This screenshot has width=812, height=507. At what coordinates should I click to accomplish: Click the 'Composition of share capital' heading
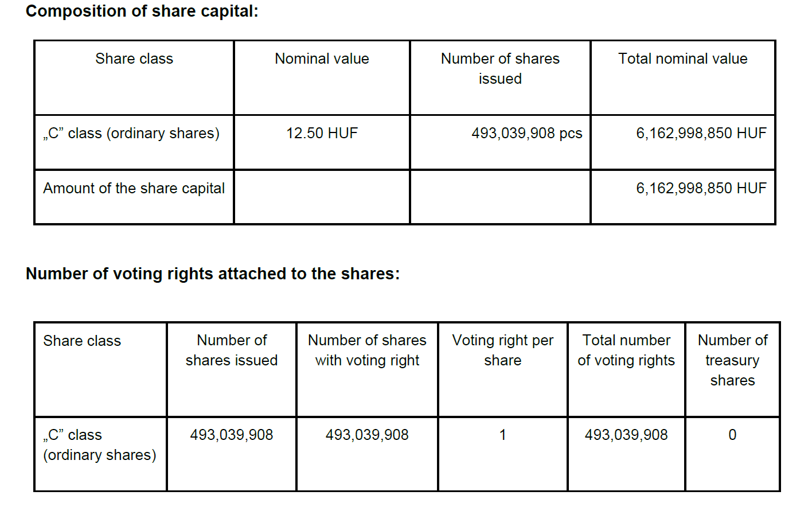[x=142, y=11]
